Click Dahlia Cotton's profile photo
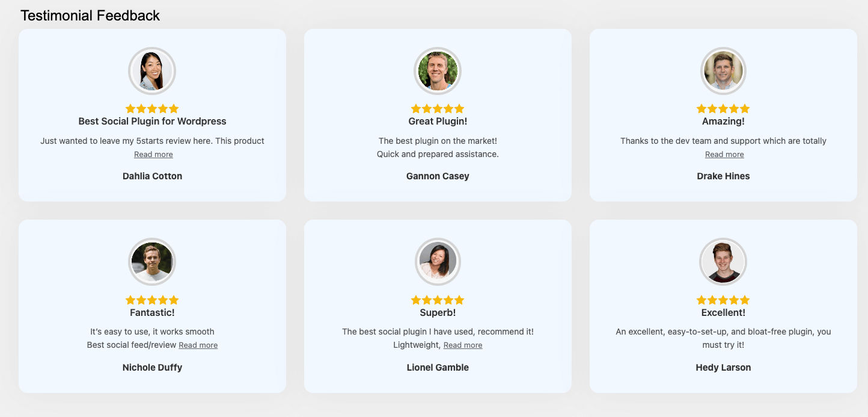Screen dimensions: 868x417 (x=152, y=70)
